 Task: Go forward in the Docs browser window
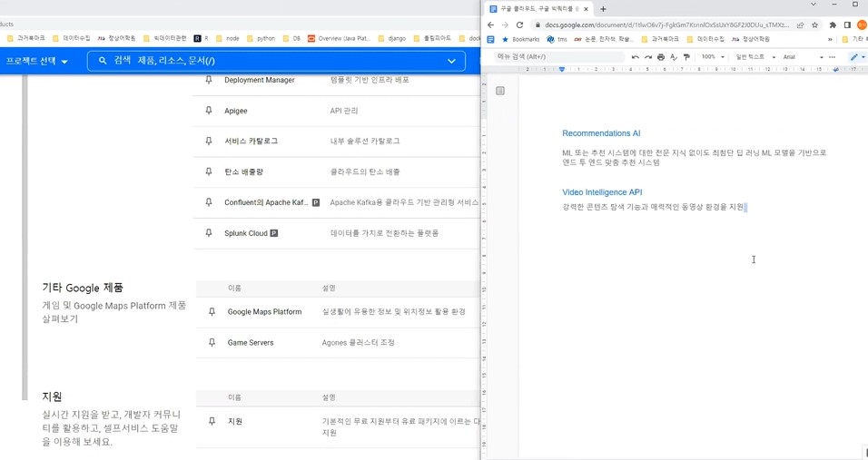coord(505,24)
